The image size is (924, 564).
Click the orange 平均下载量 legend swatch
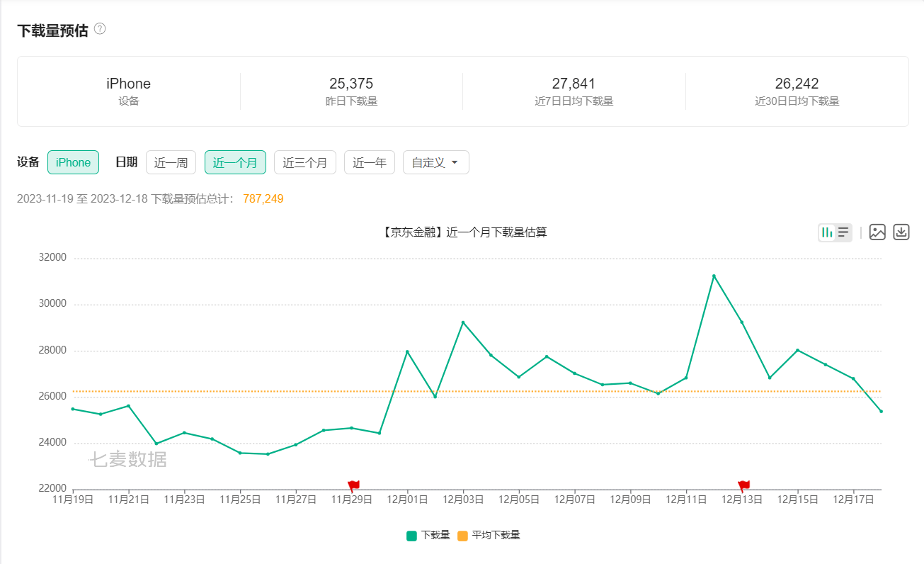point(462,536)
